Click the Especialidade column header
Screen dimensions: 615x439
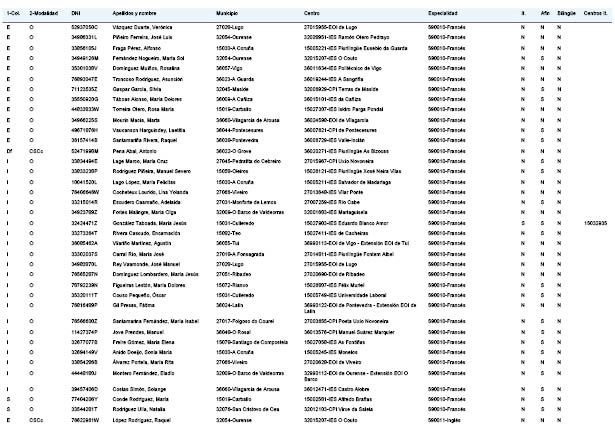(x=442, y=13)
